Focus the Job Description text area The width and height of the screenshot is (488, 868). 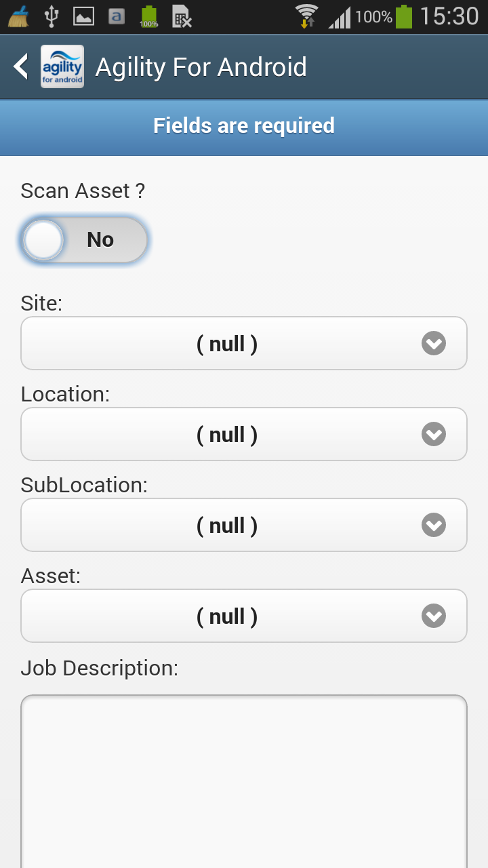pos(244,780)
